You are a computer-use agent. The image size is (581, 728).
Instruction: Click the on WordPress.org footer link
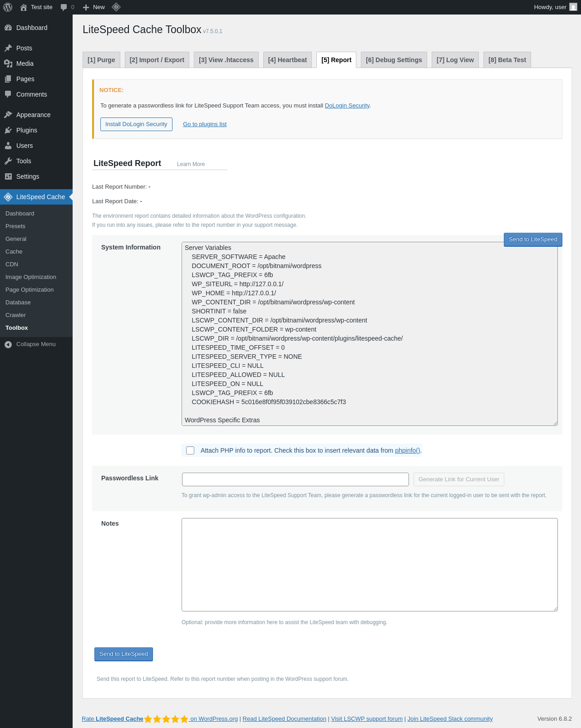[213, 719]
